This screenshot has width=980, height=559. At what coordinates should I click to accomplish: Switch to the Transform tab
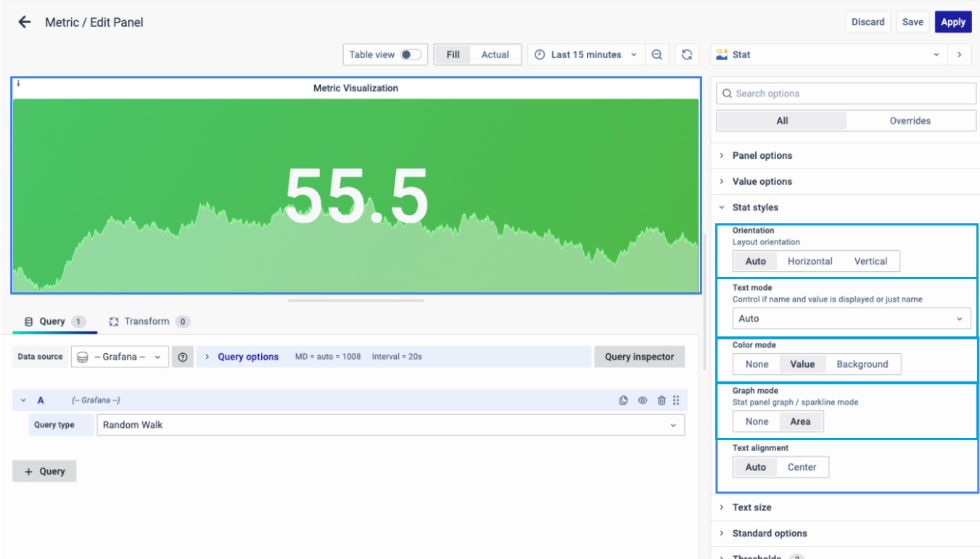point(149,321)
